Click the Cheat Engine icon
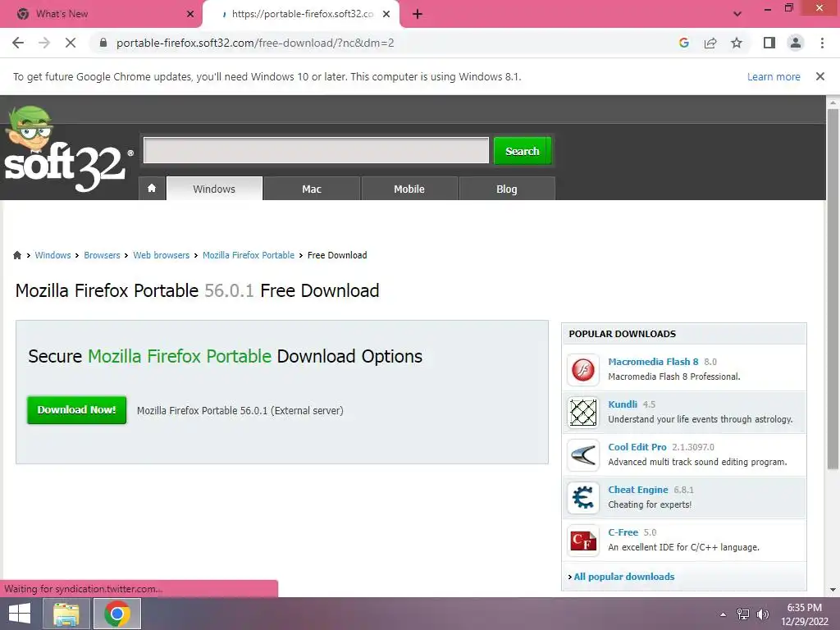This screenshot has height=630, width=840. (583, 498)
